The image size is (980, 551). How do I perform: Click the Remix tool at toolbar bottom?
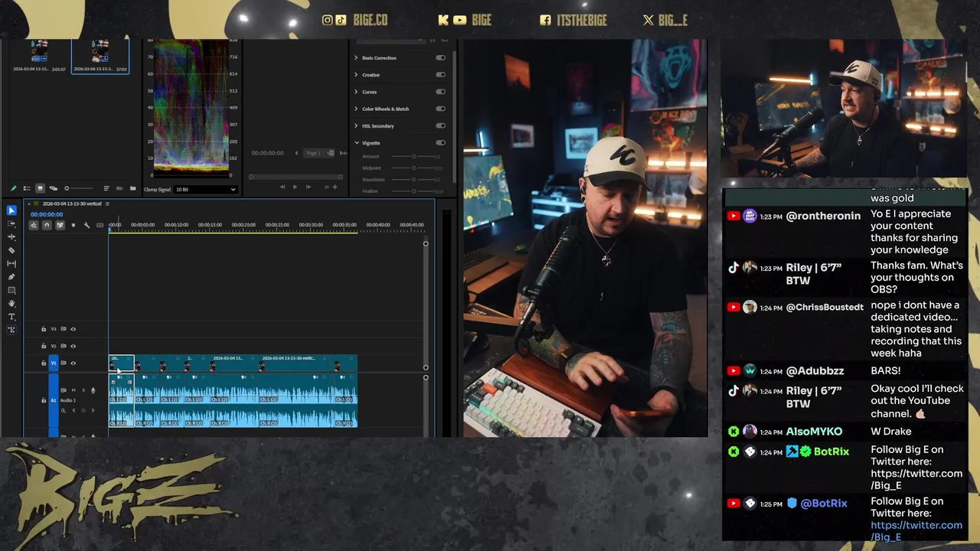pyautogui.click(x=11, y=330)
